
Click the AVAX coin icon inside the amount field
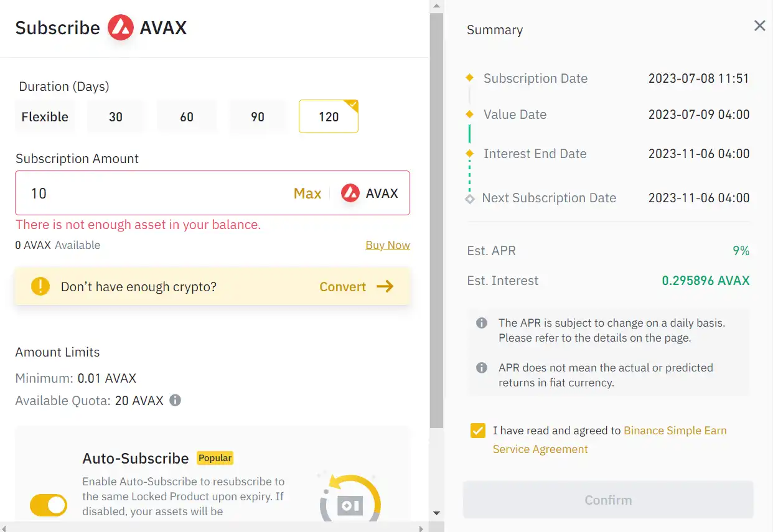[x=350, y=193]
